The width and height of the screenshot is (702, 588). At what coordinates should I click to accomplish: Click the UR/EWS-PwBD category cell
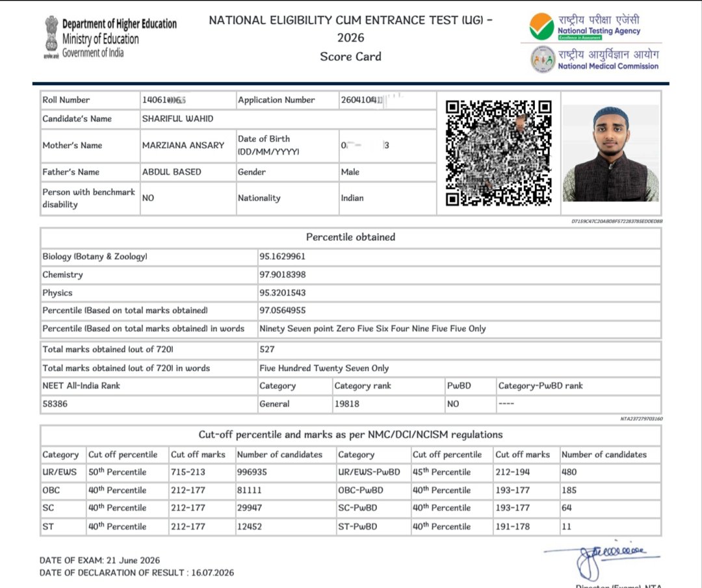[x=369, y=472]
